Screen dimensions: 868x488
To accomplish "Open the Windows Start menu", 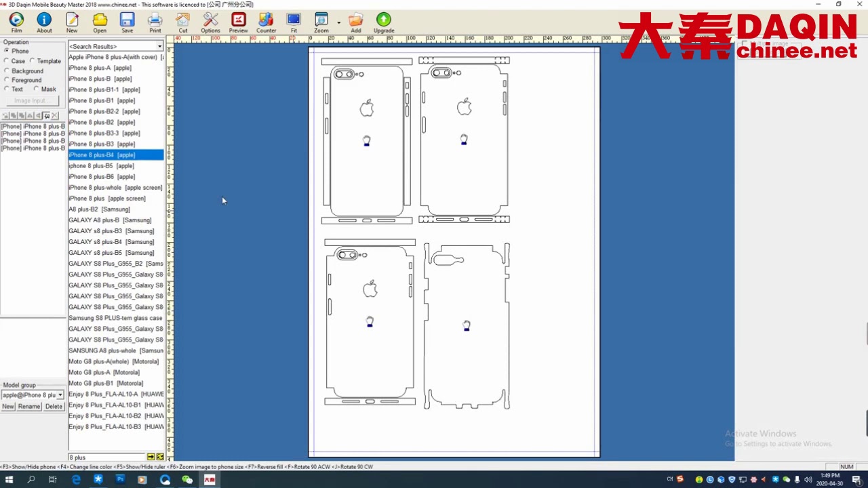I will [x=9, y=480].
